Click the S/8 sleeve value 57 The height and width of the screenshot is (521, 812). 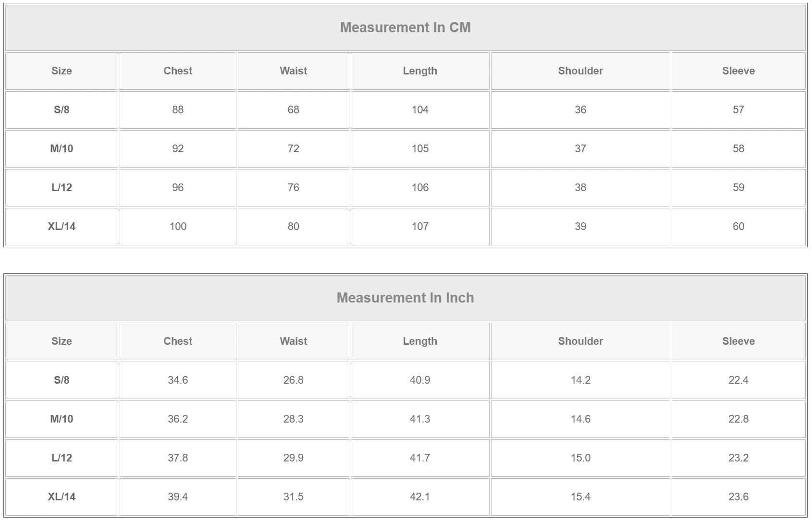click(738, 110)
